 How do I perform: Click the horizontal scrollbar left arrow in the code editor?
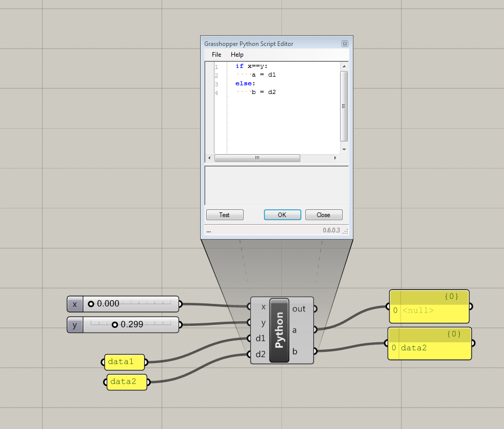(x=209, y=158)
